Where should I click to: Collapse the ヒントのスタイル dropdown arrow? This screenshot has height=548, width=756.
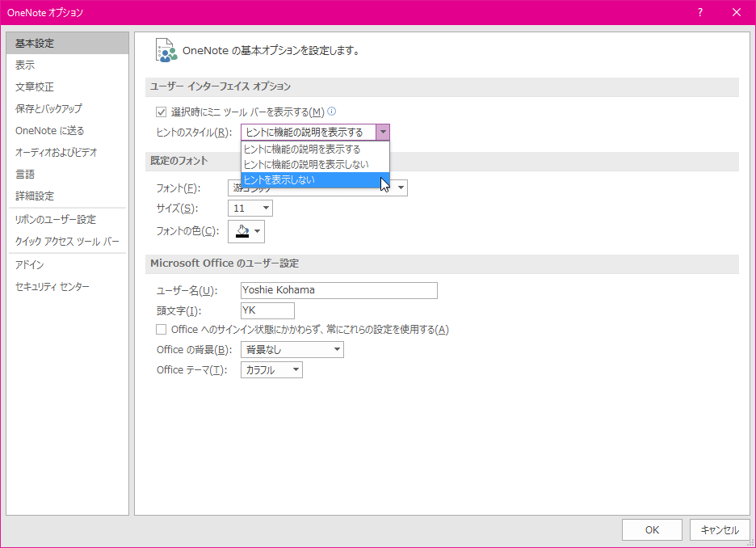[383, 133]
